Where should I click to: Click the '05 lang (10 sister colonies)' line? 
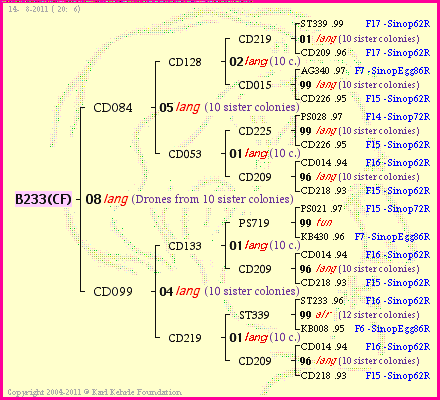coord(229,107)
